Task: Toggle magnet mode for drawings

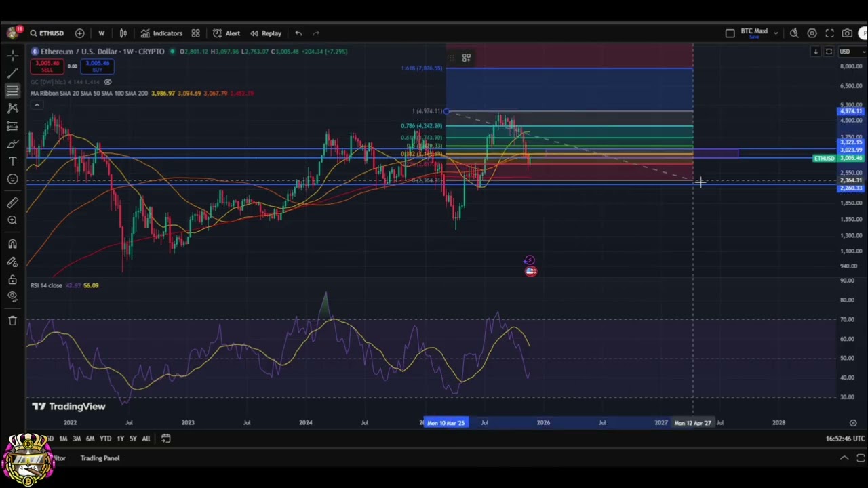Action: pos(12,244)
